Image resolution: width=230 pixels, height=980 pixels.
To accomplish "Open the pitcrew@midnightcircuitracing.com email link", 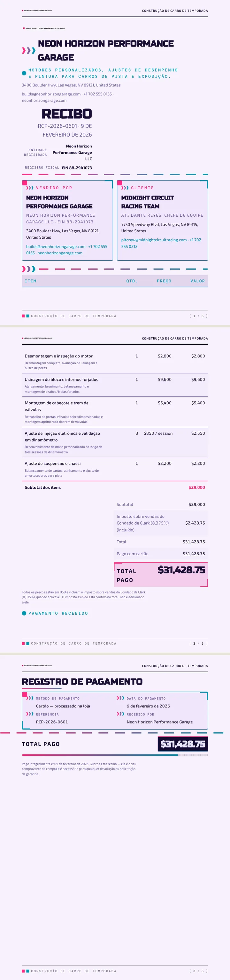I will [x=154, y=240].
